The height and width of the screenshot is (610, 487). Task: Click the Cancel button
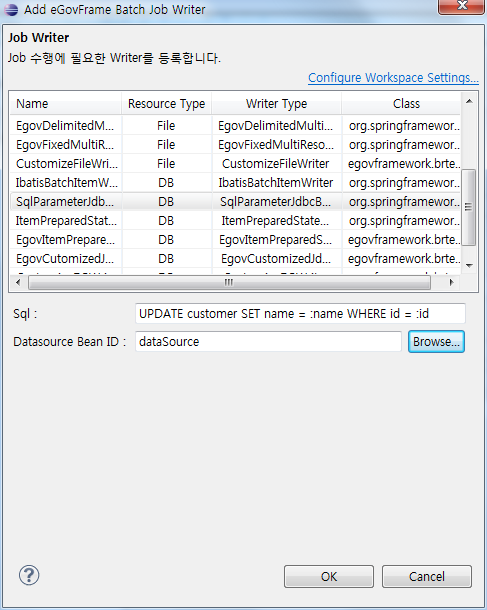[427, 576]
